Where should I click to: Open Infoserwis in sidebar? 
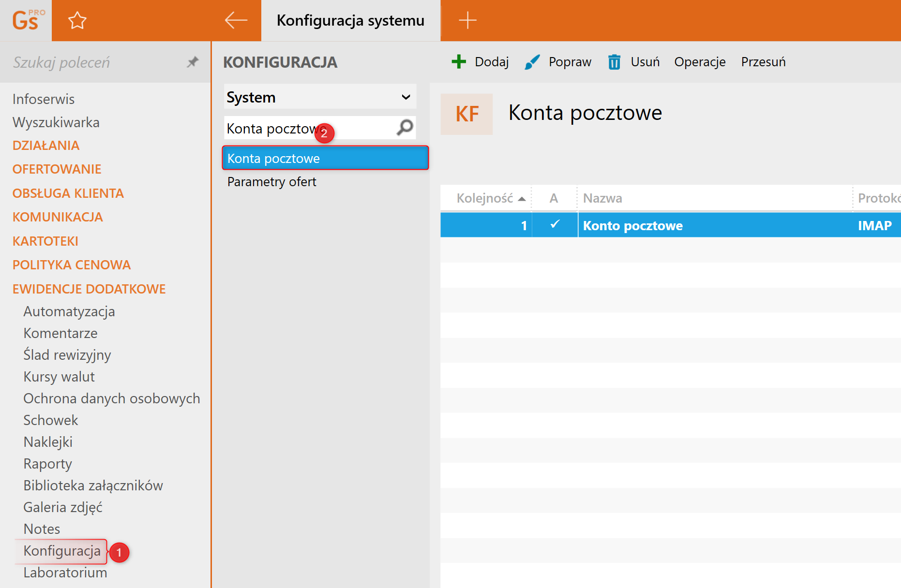coord(44,99)
